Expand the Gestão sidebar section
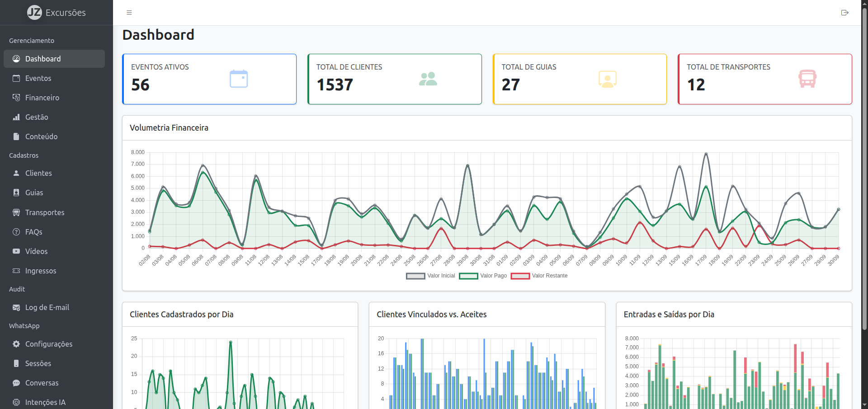 click(x=37, y=117)
